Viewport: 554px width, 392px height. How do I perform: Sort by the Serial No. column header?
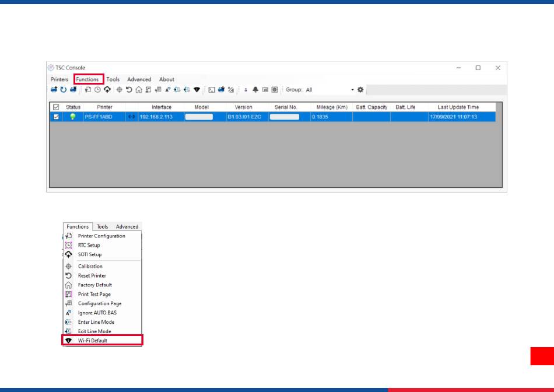coord(286,107)
